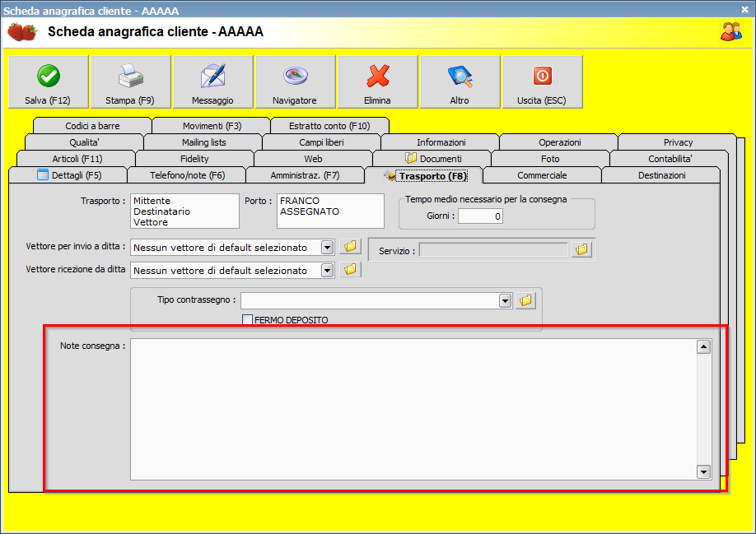Viewport: 756px width, 534px height.
Task: Open folder beside Vettore ricezione da ditta
Action: click(x=351, y=270)
